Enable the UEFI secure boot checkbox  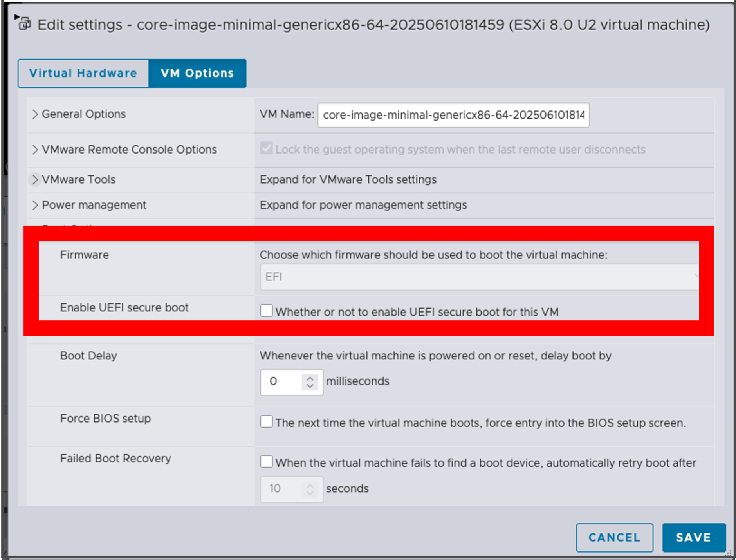pos(266,311)
